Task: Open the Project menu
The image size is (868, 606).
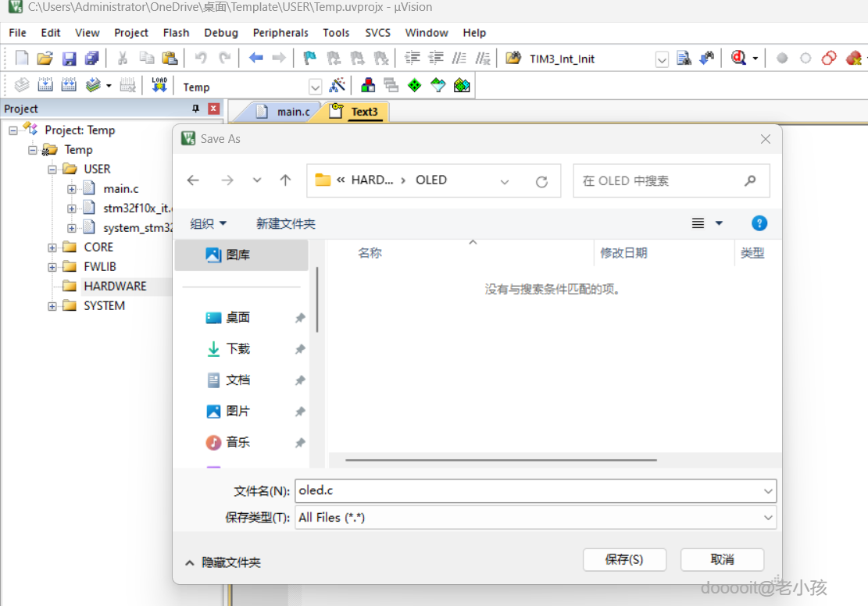Action: coord(130,33)
